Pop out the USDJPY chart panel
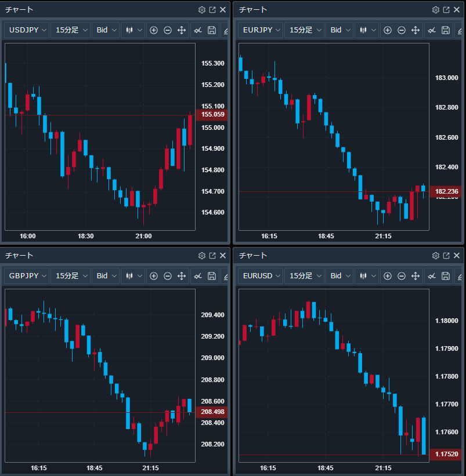The width and height of the screenshot is (466, 476). click(x=212, y=10)
